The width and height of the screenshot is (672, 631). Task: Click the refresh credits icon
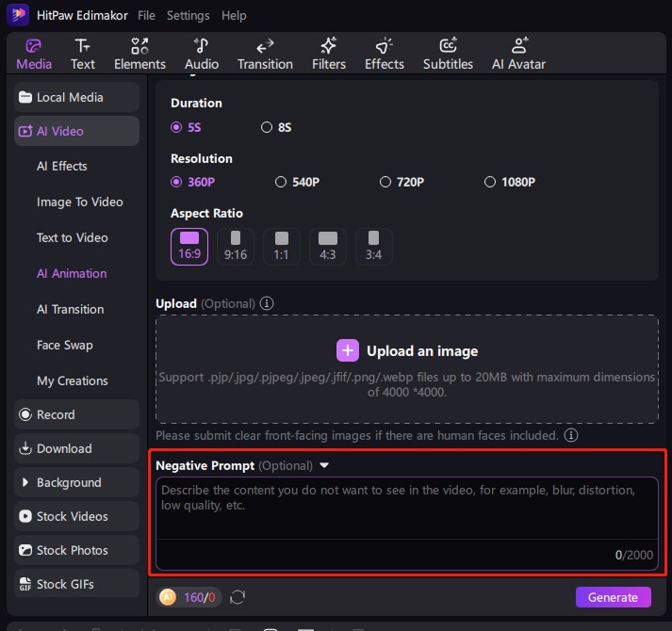(238, 597)
